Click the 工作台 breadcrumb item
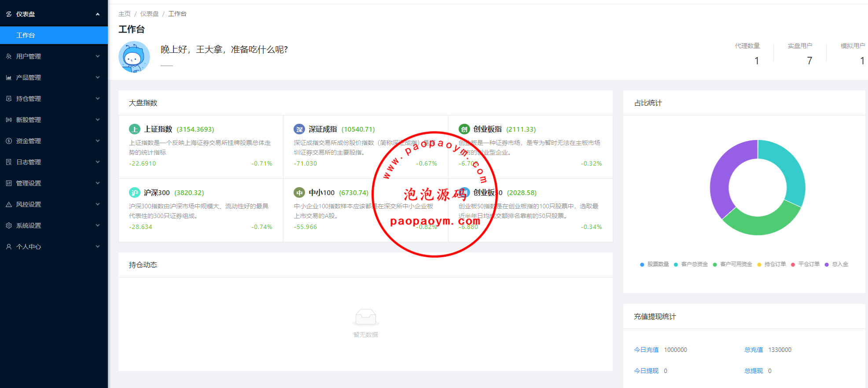The height and width of the screenshot is (388, 868). pos(177,14)
